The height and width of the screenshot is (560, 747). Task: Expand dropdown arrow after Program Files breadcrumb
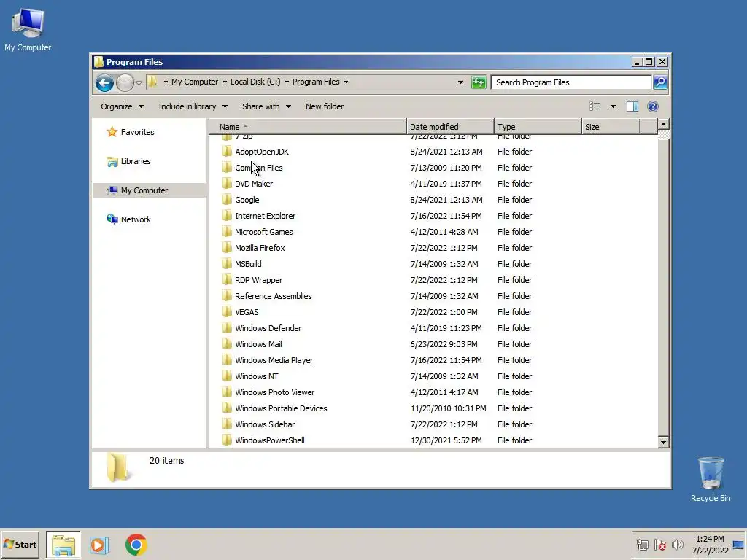tap(347, 82)
